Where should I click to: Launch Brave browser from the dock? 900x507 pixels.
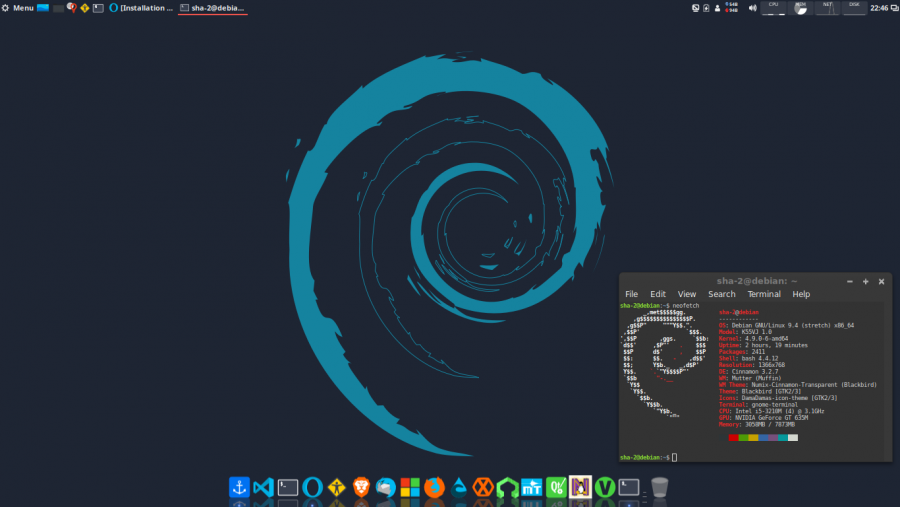pos(361,487)
